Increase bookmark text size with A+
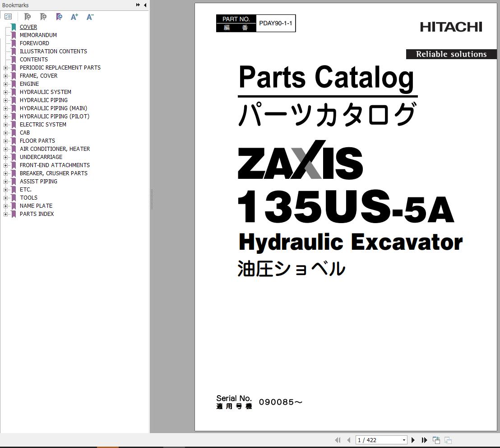Viewport: 500px width, 448px height. pyautogui.click(x=74, y=17)
